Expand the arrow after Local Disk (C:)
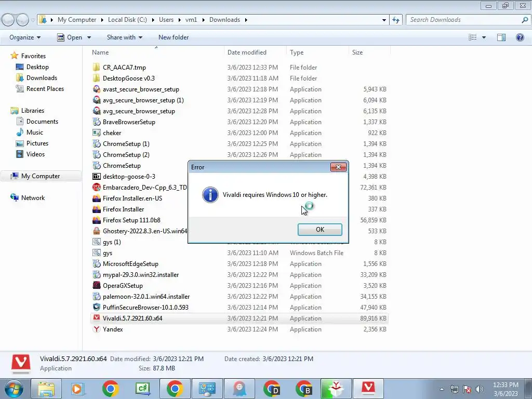Image resolution: width=532 pixels, height=399 pixels. click(153, 20)
